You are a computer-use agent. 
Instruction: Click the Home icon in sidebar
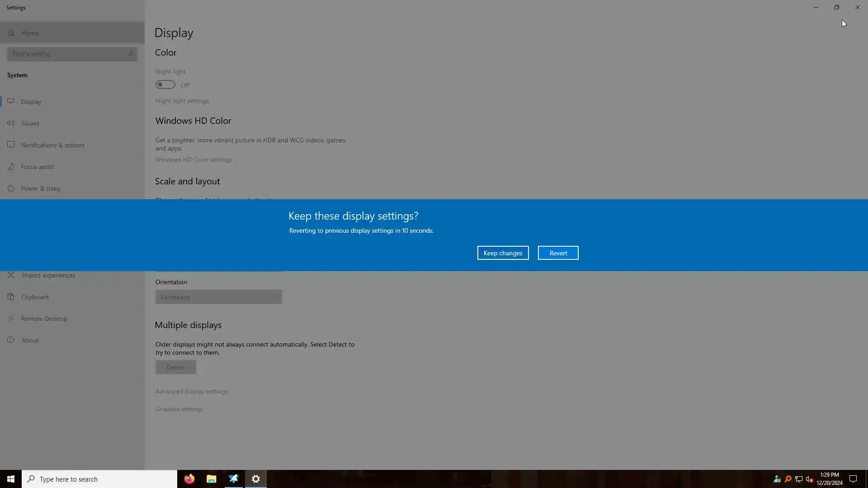(x=11, y=33)
